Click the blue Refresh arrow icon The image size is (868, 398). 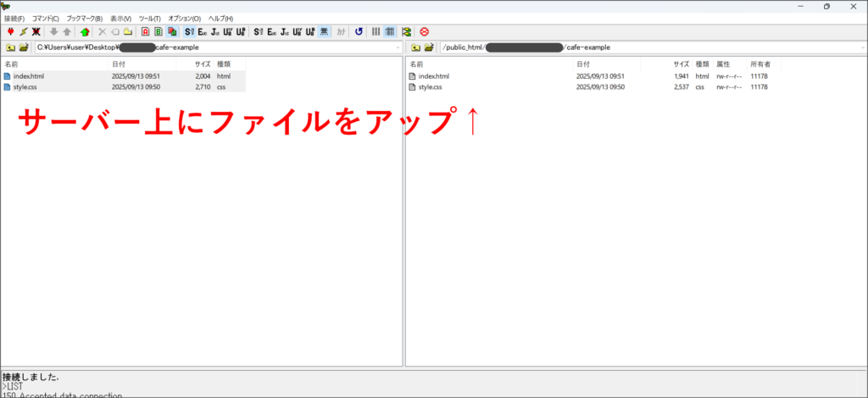[359, 31]
